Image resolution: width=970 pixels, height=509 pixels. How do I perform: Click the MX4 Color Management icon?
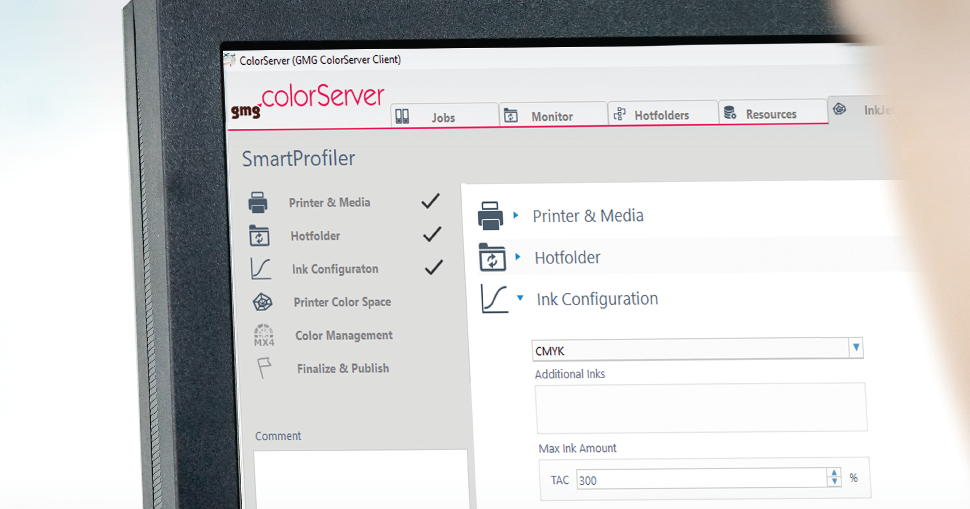264,335
